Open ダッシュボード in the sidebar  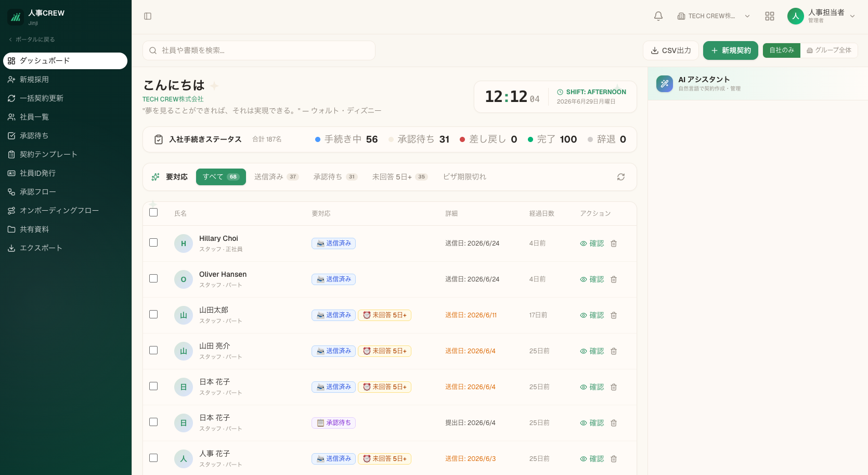click(x=65, y=61)
